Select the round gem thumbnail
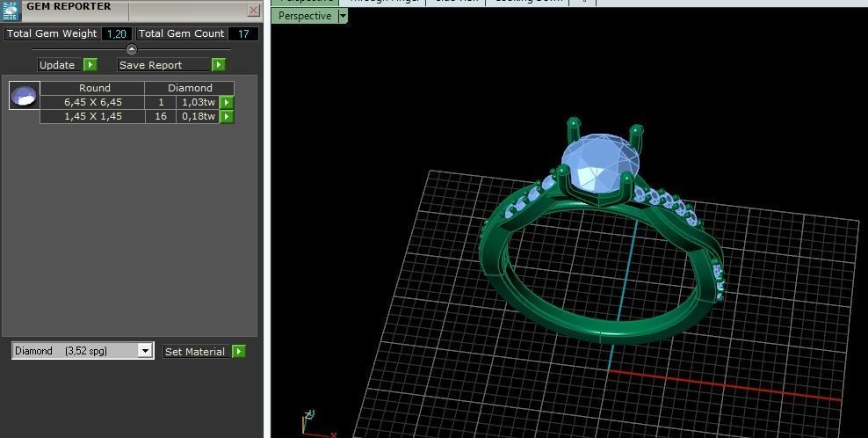 click(x=25, y=95)
